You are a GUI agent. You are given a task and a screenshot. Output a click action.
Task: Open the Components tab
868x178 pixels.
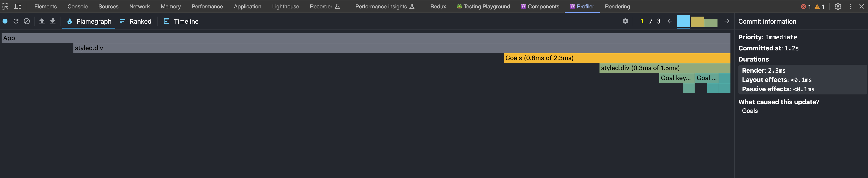point(540,6)
